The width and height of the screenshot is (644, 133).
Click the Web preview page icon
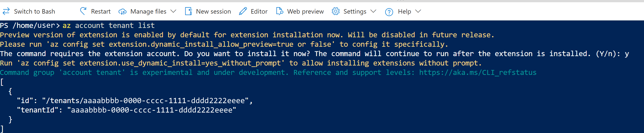coord(280,11)
